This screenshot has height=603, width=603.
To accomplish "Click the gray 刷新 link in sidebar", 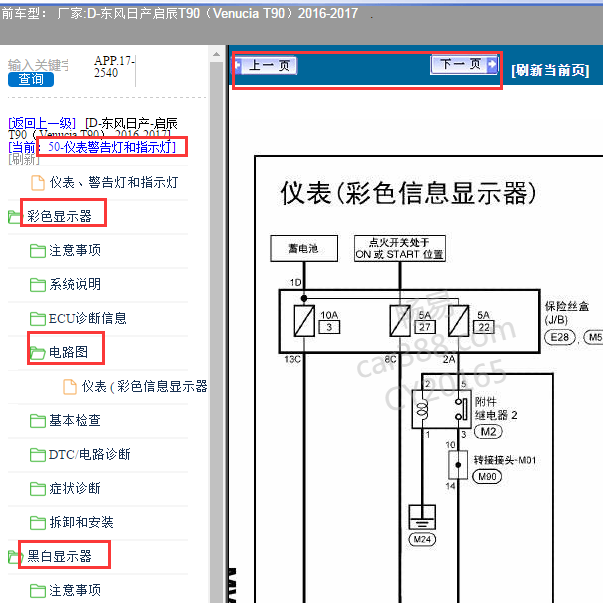I will [23, 159].
